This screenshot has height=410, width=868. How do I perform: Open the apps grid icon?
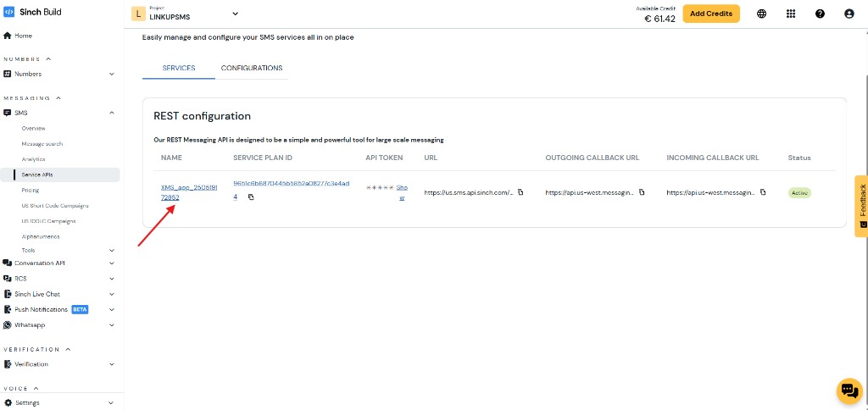click(x=791, y=14)
